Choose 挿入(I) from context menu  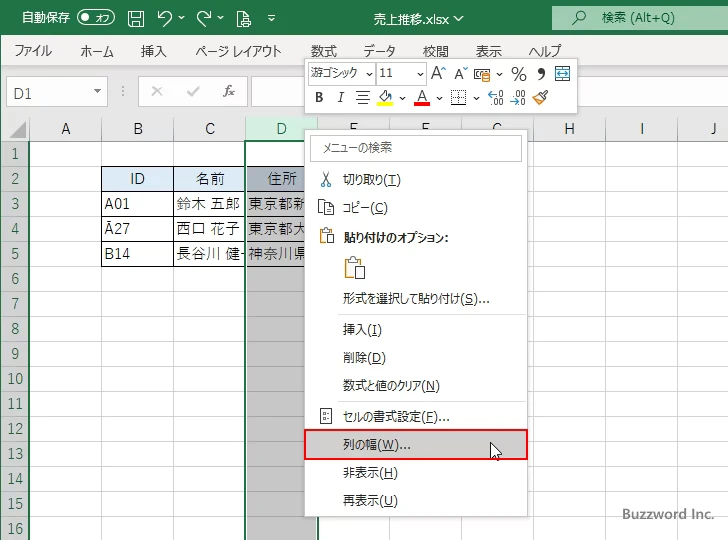[416, 330]
